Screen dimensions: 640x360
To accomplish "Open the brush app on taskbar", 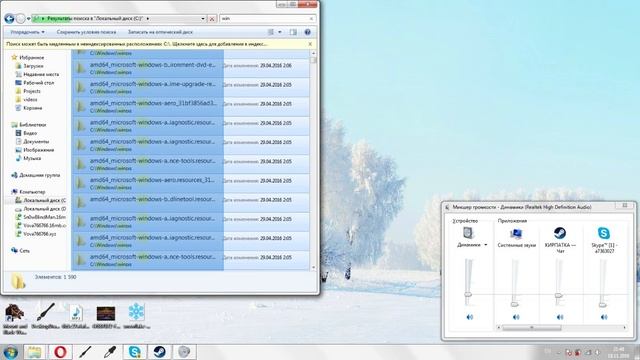I will coord(85,352).
